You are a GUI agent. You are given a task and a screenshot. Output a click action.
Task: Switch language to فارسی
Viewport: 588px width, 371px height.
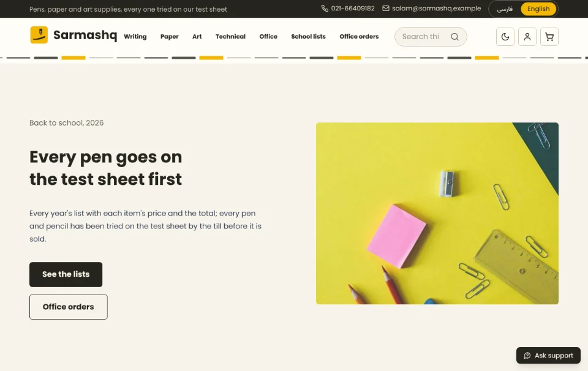coord(505,9)
